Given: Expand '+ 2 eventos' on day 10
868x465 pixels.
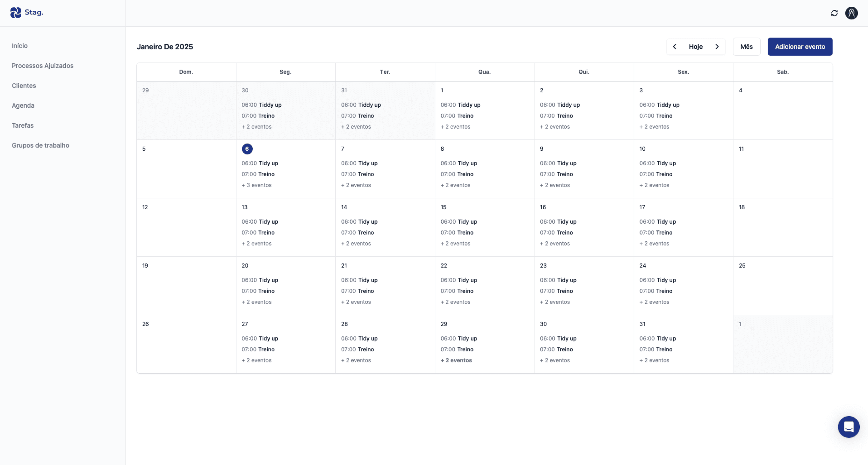Looking at the screenshot, I should click(x=654, y=185).
